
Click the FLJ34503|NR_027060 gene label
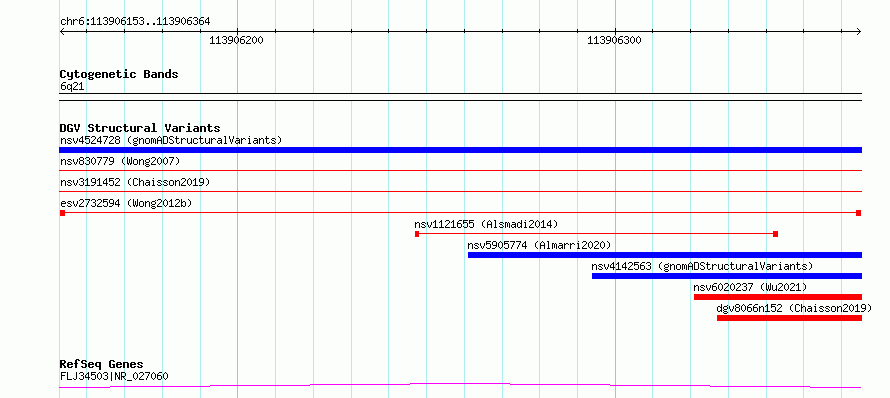point(114,376)
